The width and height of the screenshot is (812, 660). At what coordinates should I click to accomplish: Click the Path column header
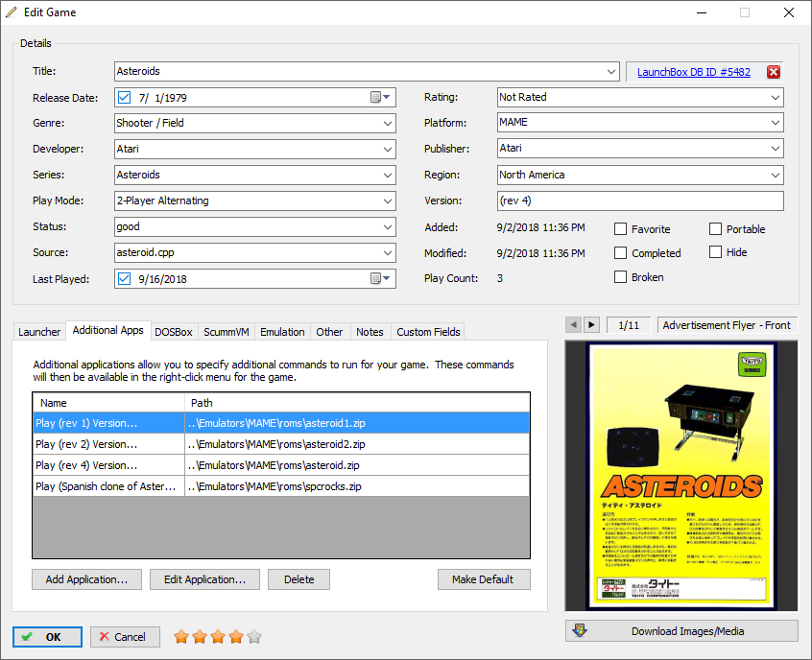click(x=357, y=403)
